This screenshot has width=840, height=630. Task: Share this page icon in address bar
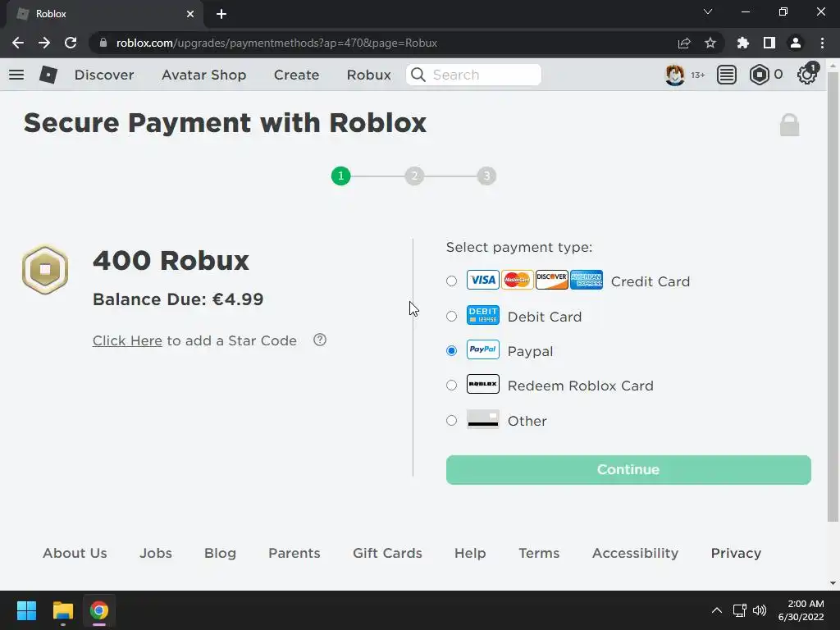click(684, 43)
